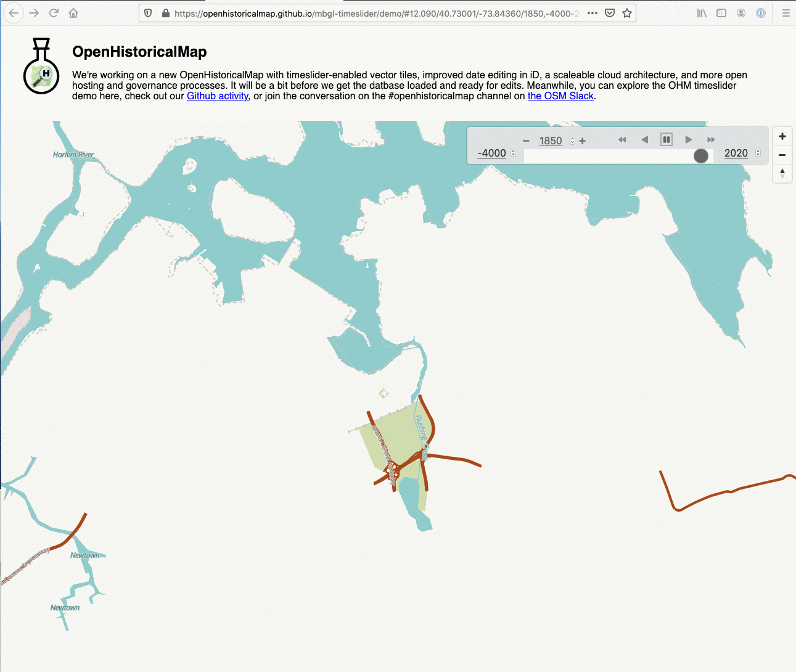Click the fast-forward icon on the timeslider
The image size is (796, 672).
[x=711, y=139]
